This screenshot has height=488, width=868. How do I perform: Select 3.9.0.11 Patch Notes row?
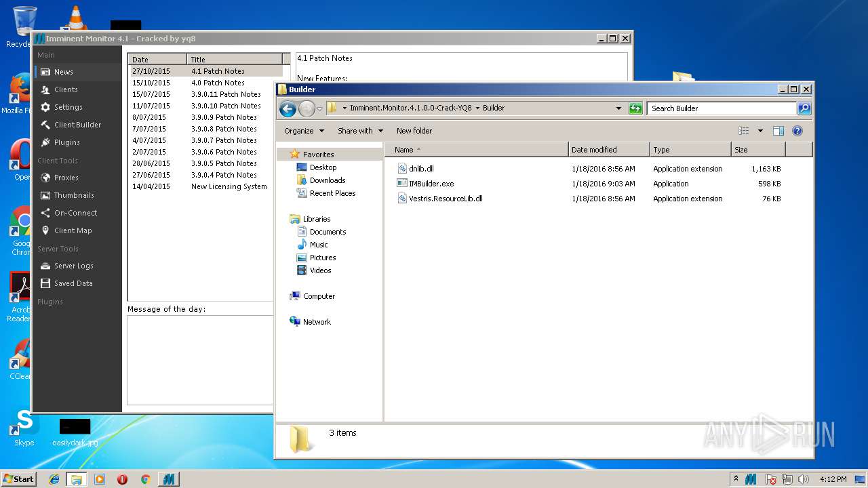(206, 94)
